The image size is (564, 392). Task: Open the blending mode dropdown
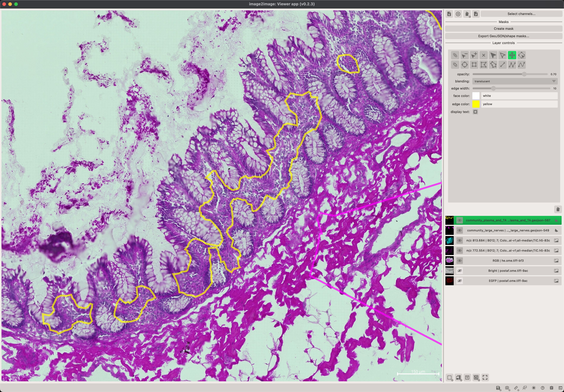[515, 81]
